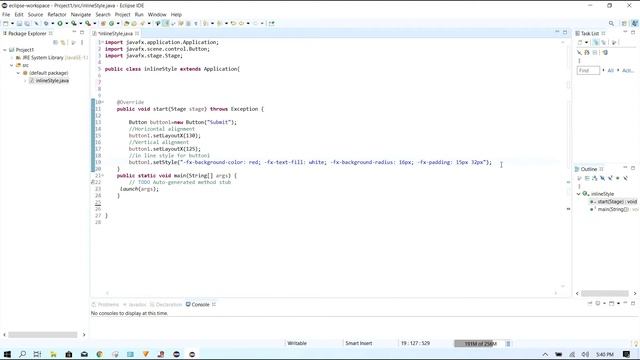Toggle Hide Static members in Outline
The height and width of the screenshot is (360, 640).
tap(610, 178)
